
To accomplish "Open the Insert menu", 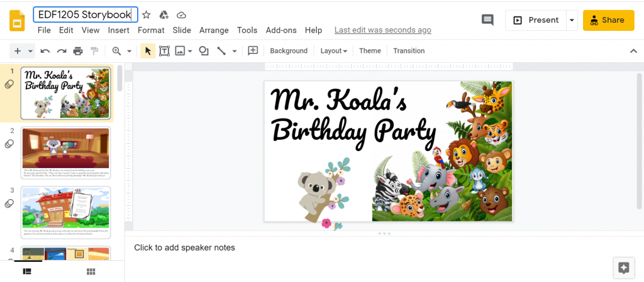I will [x=118, y=30].
